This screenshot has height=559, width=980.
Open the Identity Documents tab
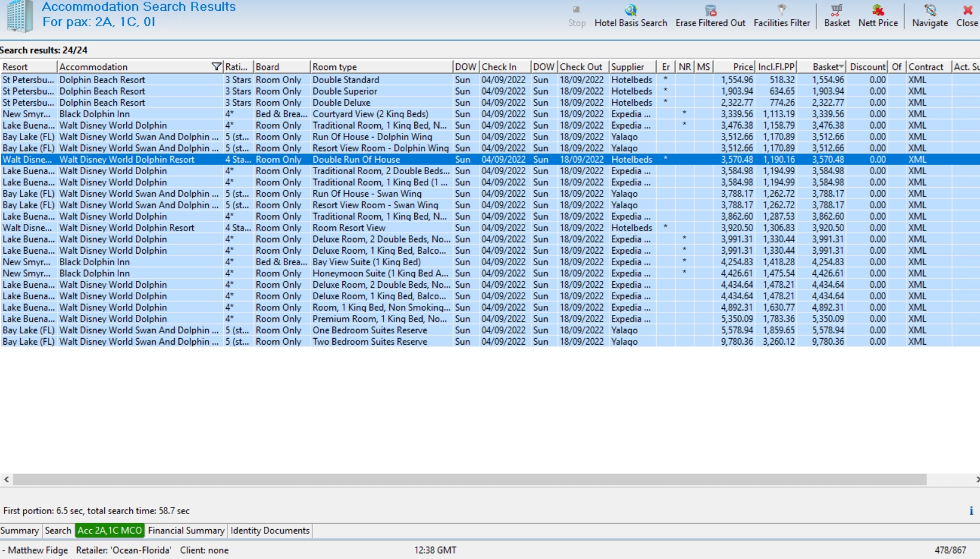[x=270, y=530]
